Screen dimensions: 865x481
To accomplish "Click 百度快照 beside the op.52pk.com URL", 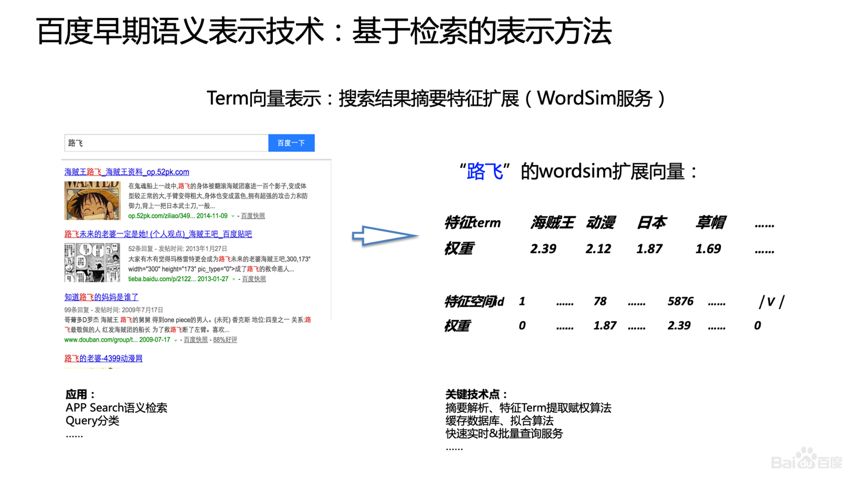I will click(x=253, y=216).
